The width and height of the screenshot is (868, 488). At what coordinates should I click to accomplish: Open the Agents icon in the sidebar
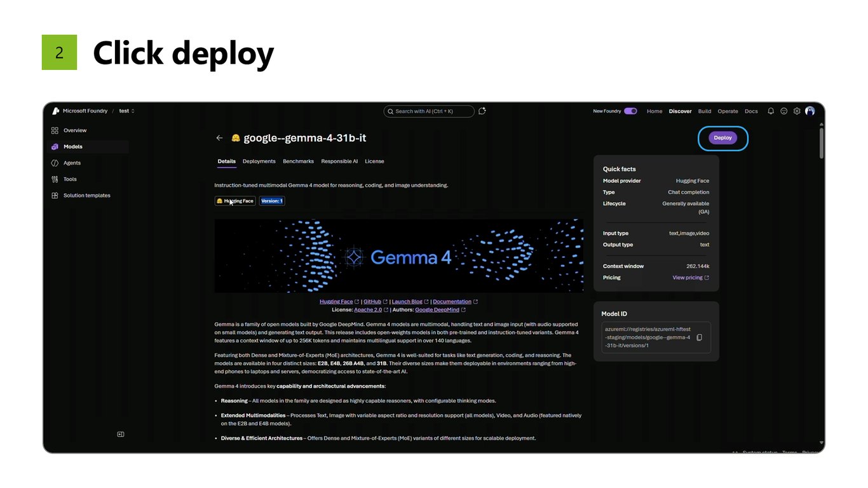click(55, 163)
